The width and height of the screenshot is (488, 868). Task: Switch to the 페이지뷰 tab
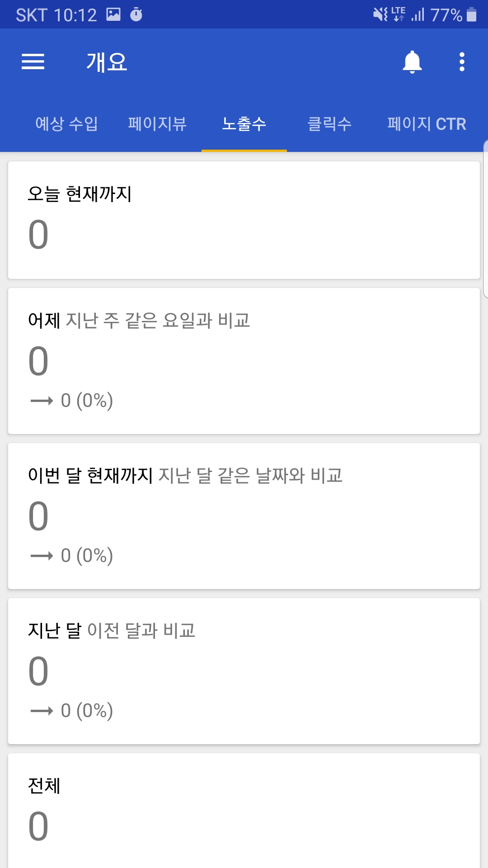point(157,123)
